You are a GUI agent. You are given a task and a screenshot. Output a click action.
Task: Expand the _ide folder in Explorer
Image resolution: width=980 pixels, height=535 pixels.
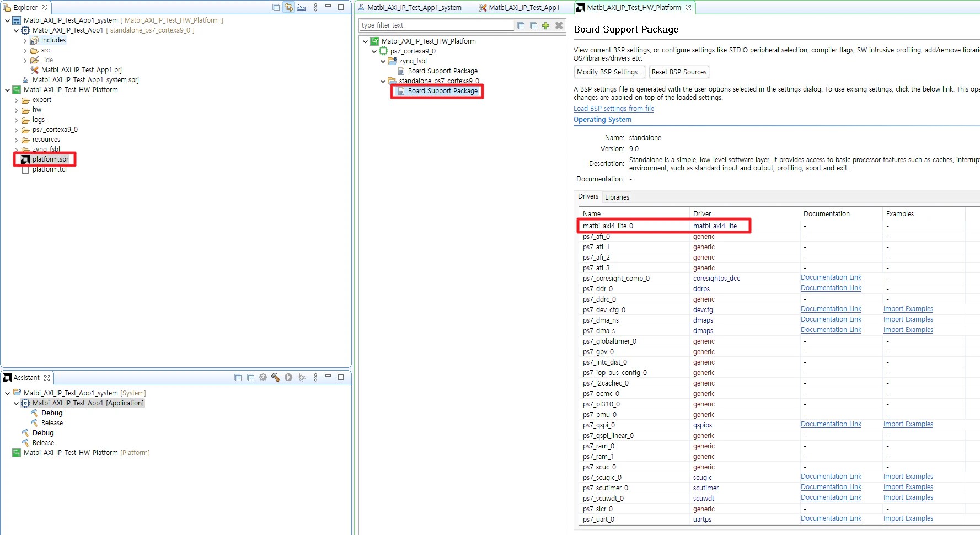[25, 60]
